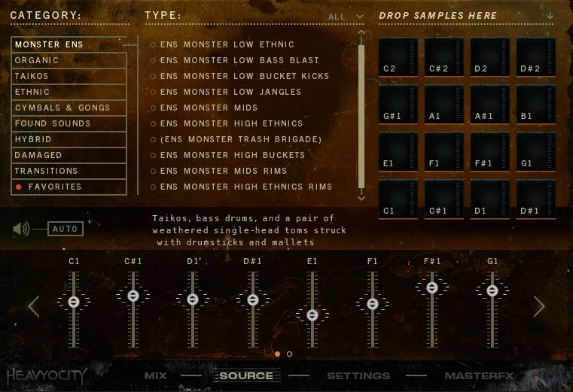Select the Taikos category

[x=69, y=76]
